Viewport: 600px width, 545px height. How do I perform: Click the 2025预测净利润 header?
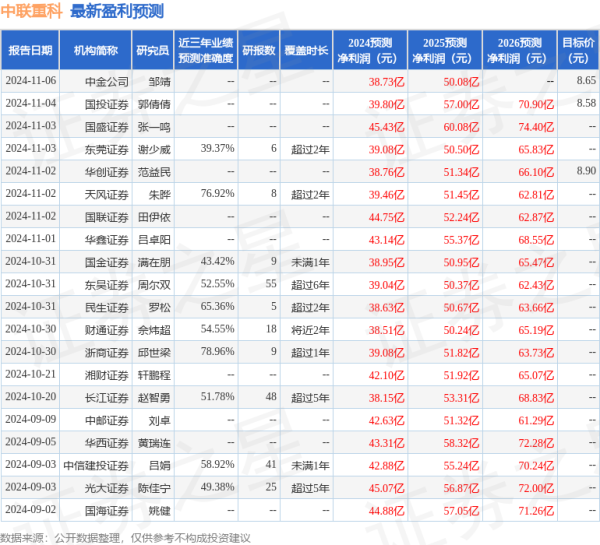point(445,50)
